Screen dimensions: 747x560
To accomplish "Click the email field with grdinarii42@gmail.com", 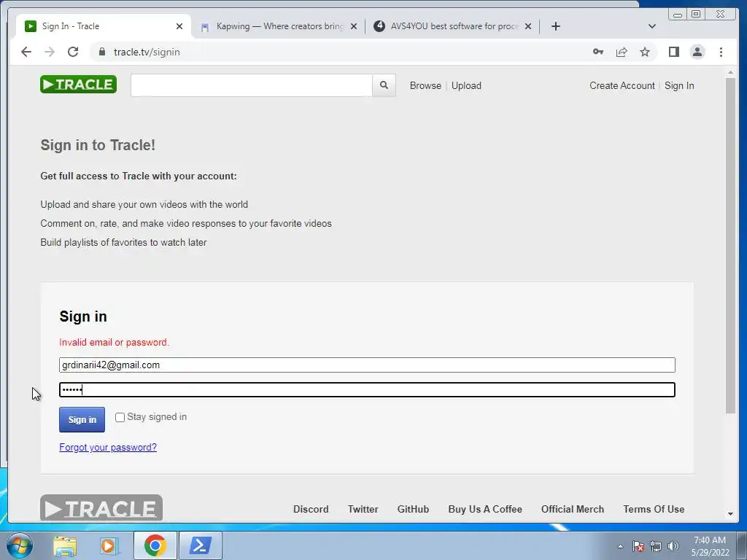I will coord(367,365).
